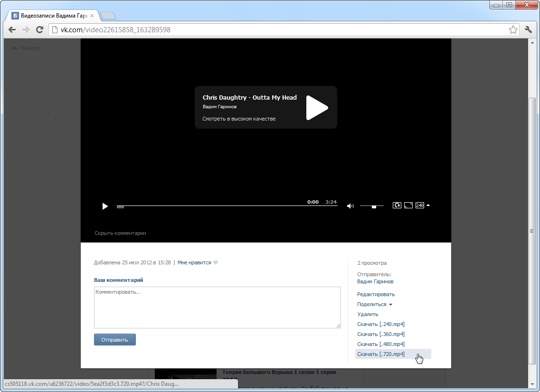
Task: Click vertical scrollbar thumb
Action: click(532, 231)
